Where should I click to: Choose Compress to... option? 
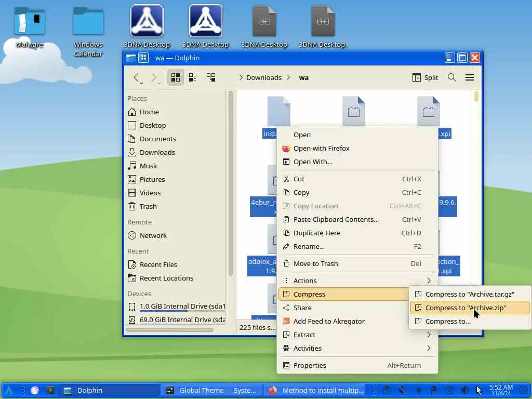point(470,321)
